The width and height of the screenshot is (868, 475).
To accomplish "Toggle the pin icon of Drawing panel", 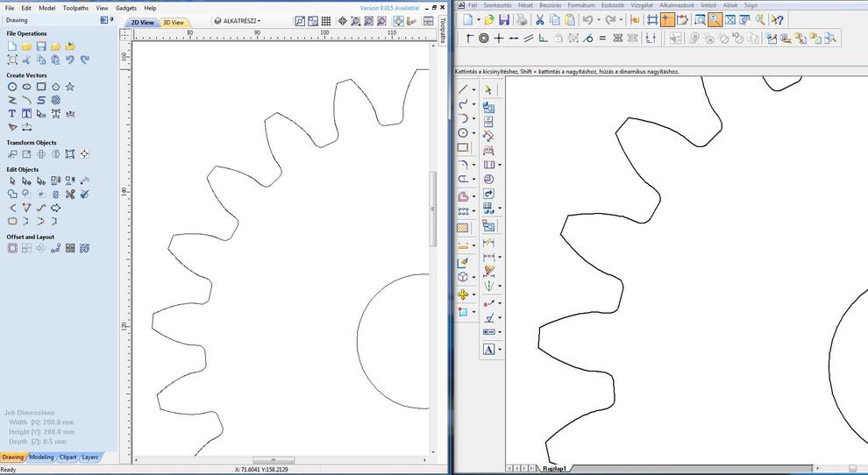I will point(112,20).
